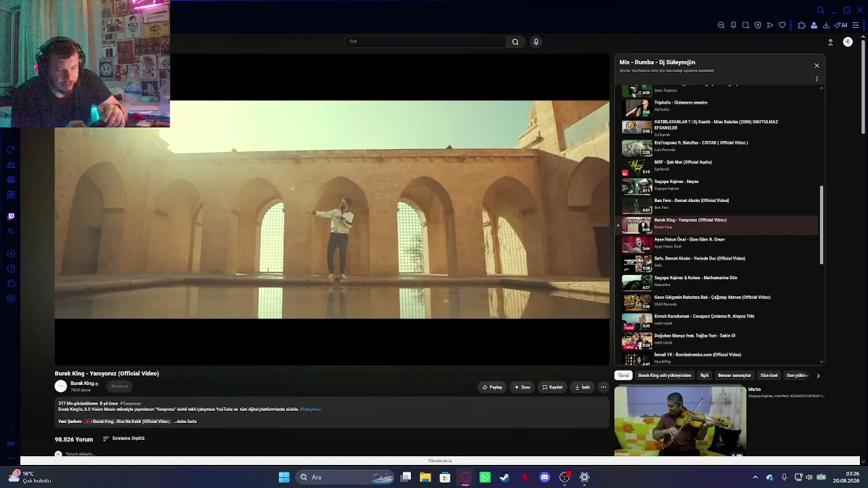The width and height of the screenshot is (868, 488).
Task: Open Twitch panel in the browser sidebar
Action: pos(11,217)
